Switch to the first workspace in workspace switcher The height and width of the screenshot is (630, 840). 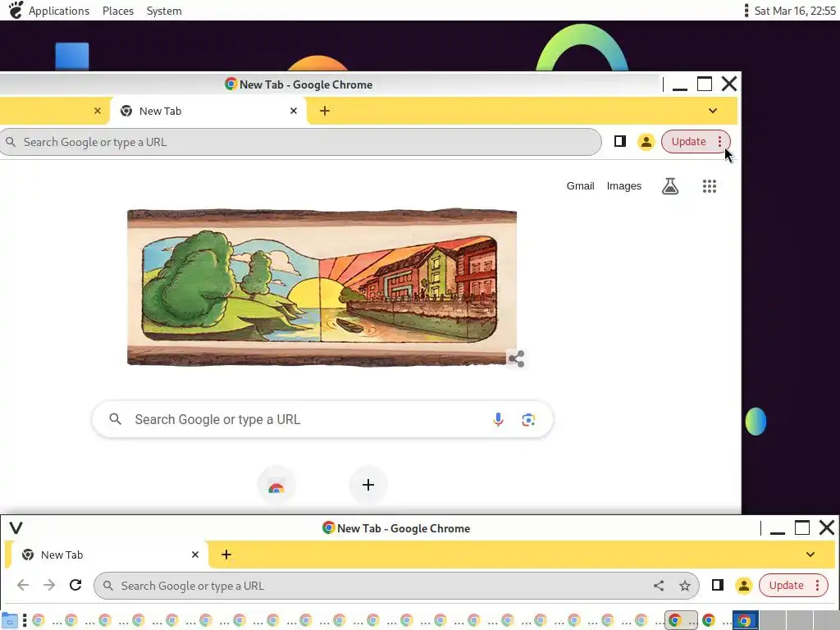(745, 620)
